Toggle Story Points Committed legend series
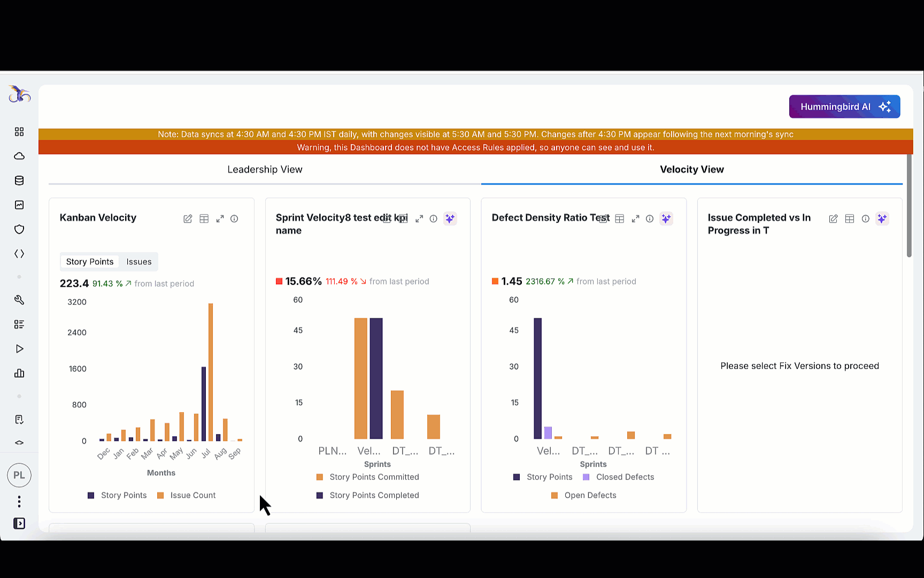 [x=374, y=477]
